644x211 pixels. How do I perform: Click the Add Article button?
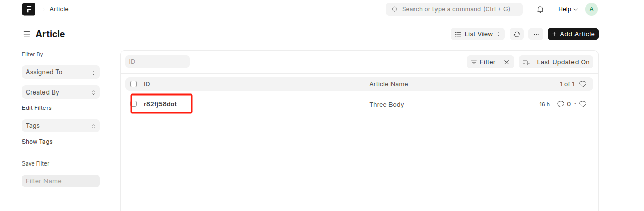click(573, 34)
